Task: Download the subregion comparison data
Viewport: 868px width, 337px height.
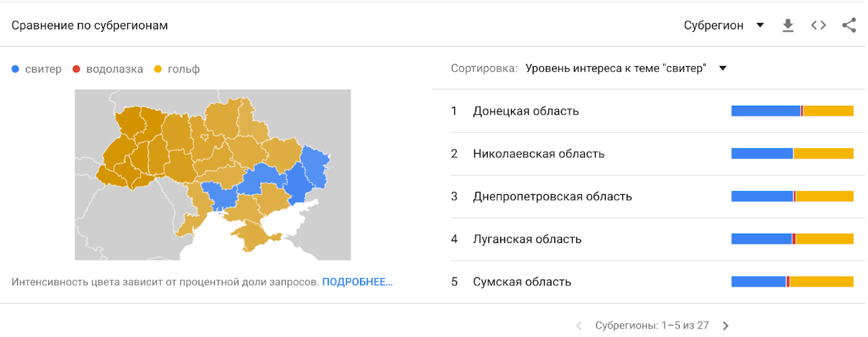Action: (788, 26)
